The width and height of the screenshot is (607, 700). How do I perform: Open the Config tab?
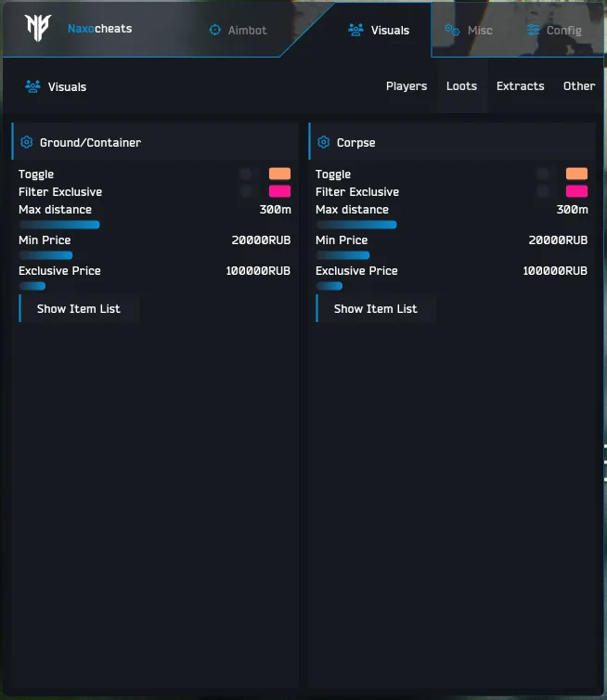point(554,30)
